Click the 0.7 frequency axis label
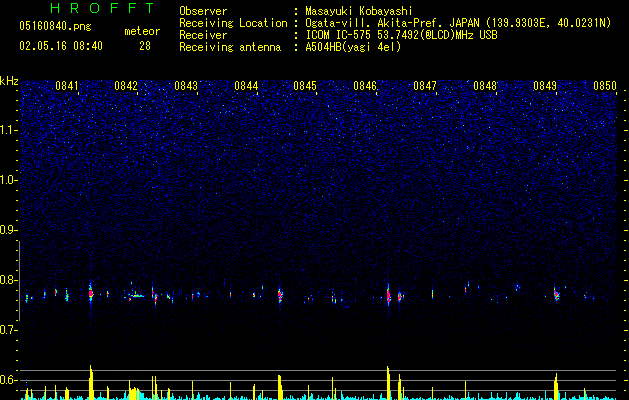 tap(9, 330)
